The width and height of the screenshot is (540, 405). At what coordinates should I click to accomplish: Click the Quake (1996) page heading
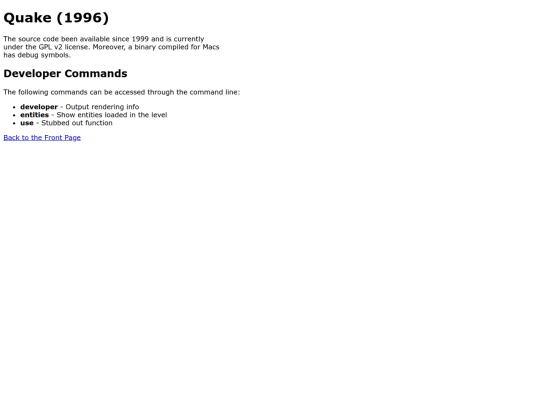pos(56,18)
